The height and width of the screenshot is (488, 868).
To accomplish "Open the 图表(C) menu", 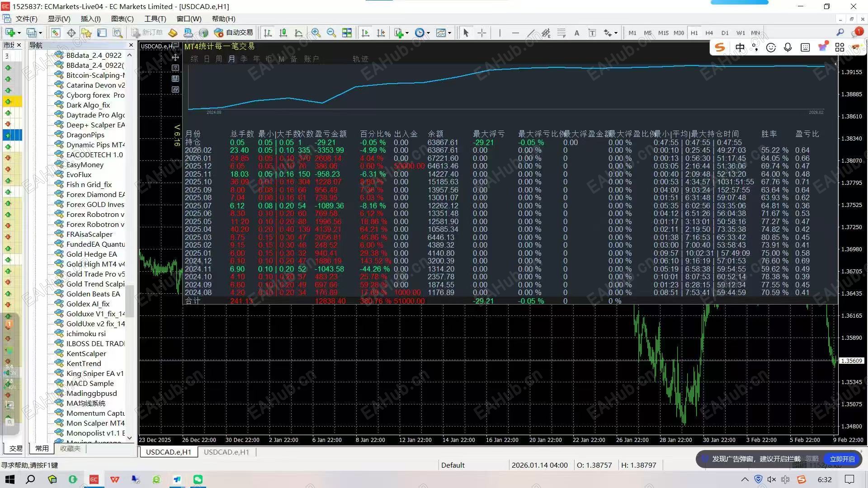I will [122, 19].
